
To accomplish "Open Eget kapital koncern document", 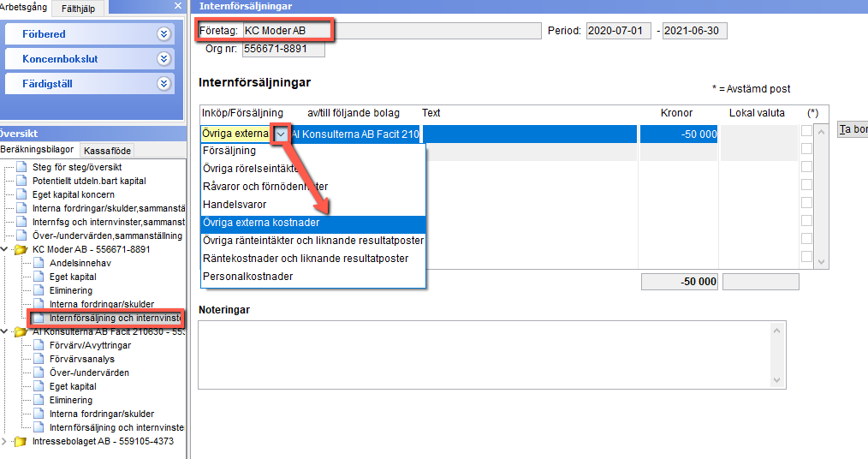I will click(x=74, y=195).
